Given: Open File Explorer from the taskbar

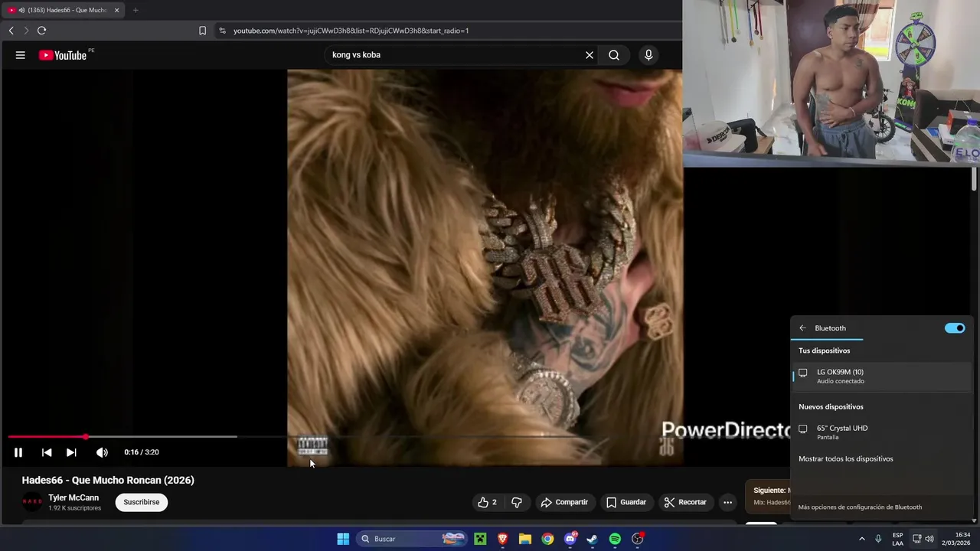Looking at the screenshot, I should 525,539.
